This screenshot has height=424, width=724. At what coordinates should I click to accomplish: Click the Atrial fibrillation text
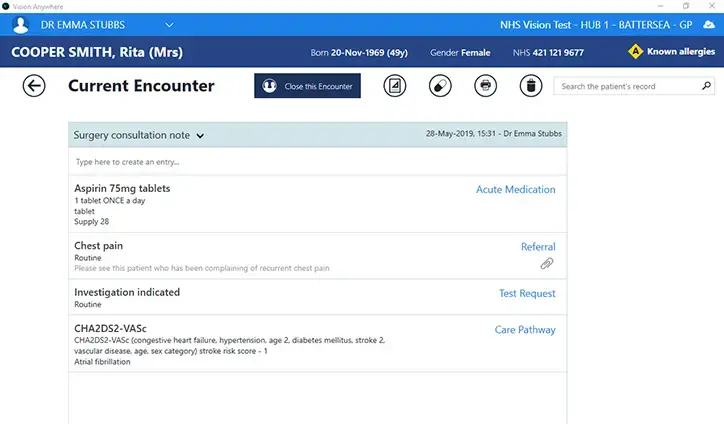tap(102, 362)
